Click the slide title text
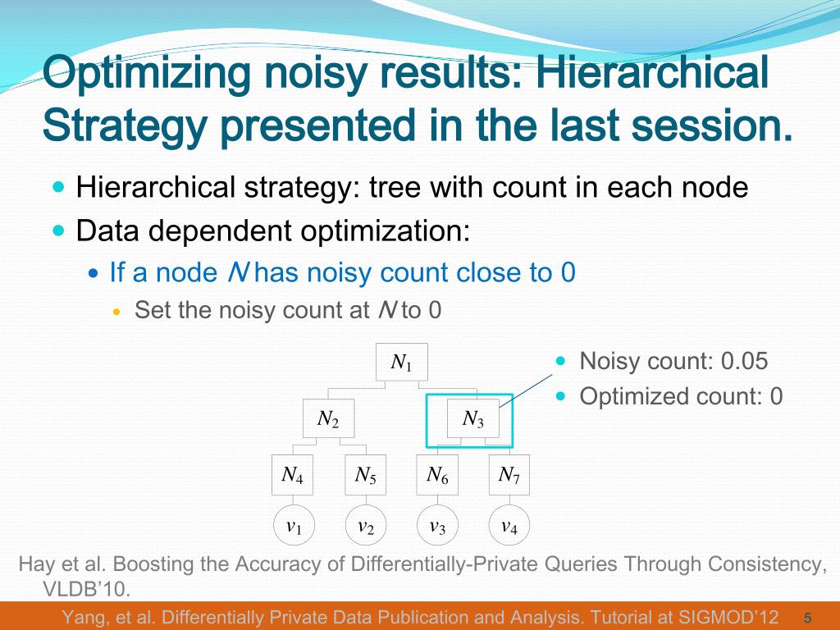Screen dimensions: 840x630 tap(417, 99)
